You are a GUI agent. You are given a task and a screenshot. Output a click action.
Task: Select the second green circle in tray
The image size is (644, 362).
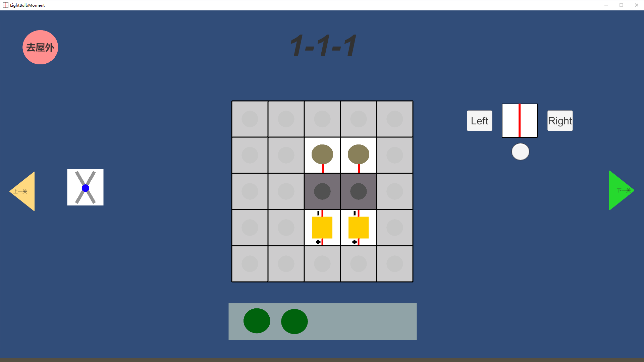294,321
